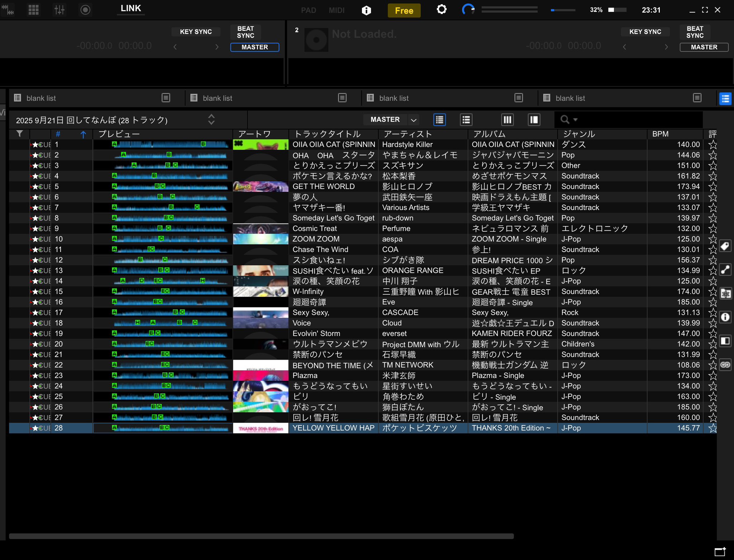The width and height of the screenshot is (734, 560).
Task: Open the tag icon panel in sidebar
Action: pos(725,246)
